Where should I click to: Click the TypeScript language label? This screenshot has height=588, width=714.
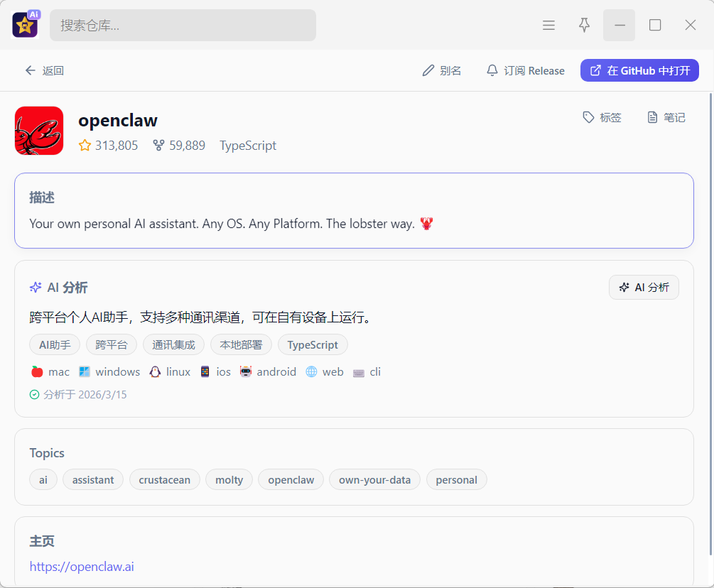point(248,145)
